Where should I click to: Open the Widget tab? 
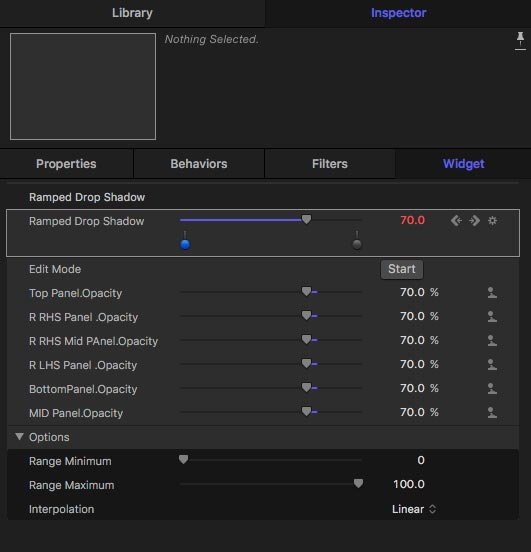[463, 164]
